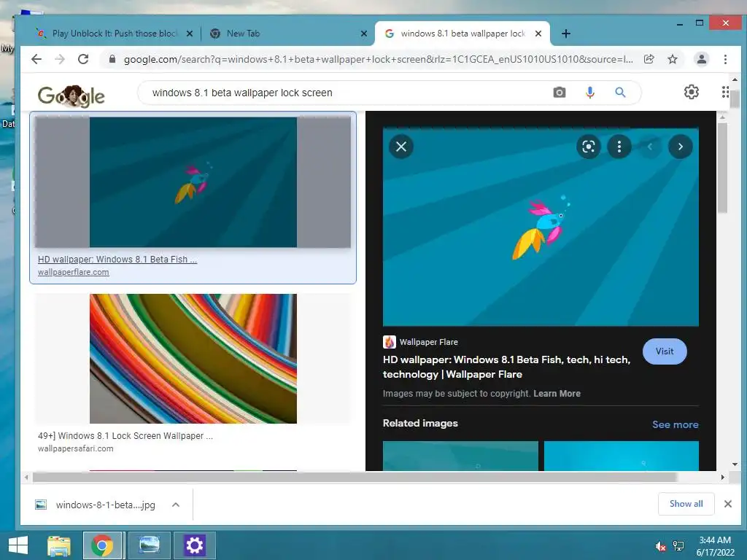This screenshot has width=747, height=560.
Task: Click the network tray icon
Action: (678, 546)
